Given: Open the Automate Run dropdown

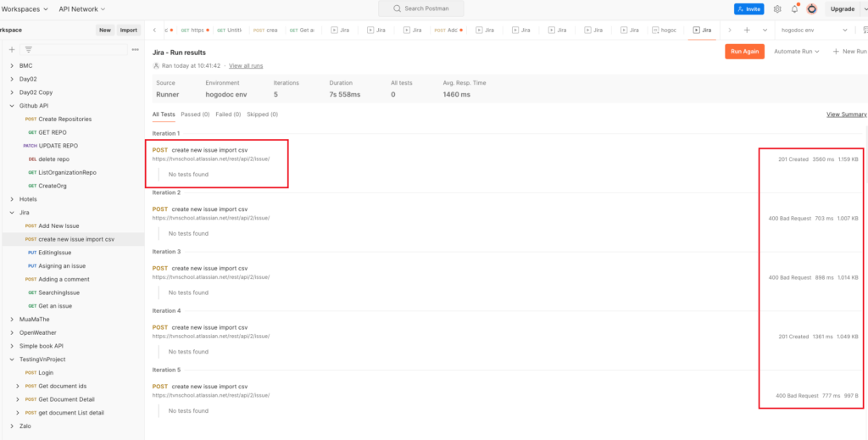Looking at the screenshot, I should click(796, 52).
